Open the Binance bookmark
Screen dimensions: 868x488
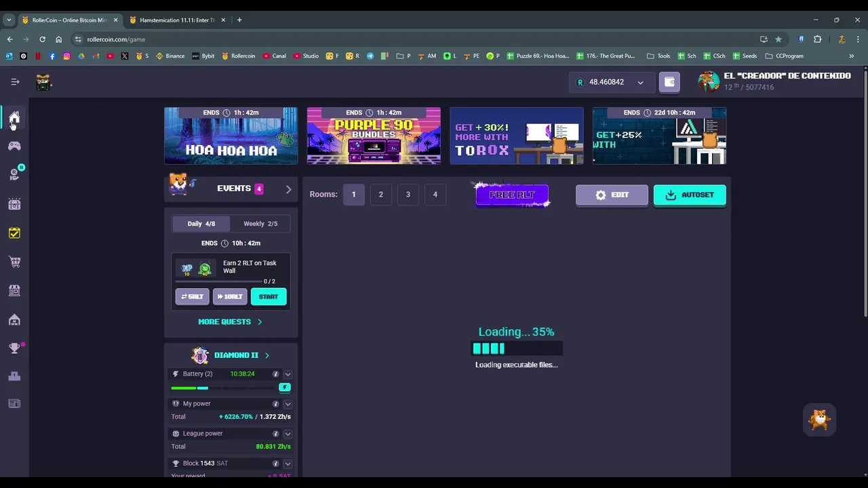[x=170, y=56]
